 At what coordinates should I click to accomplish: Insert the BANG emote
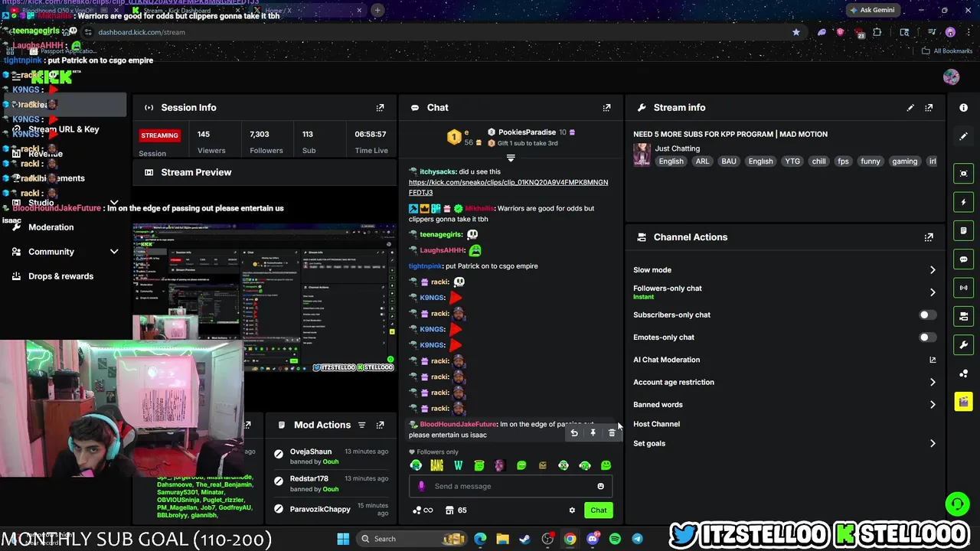point(436,465)
